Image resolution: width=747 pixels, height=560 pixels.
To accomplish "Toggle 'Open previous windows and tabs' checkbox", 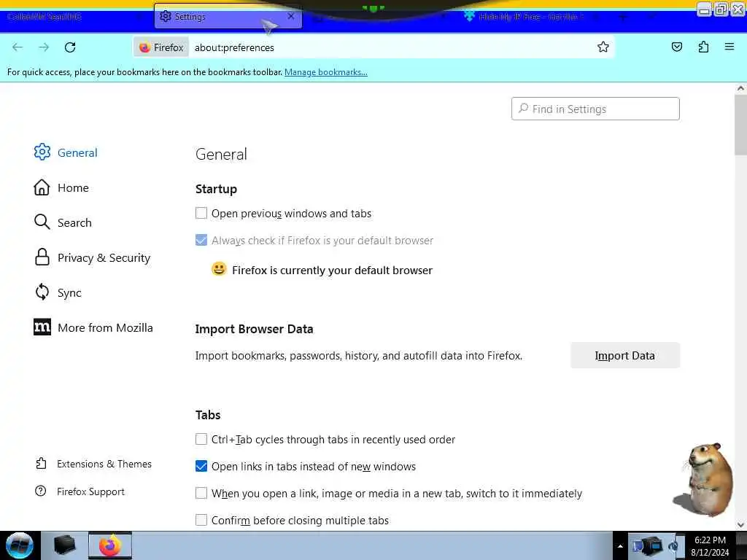I will 201,213.
